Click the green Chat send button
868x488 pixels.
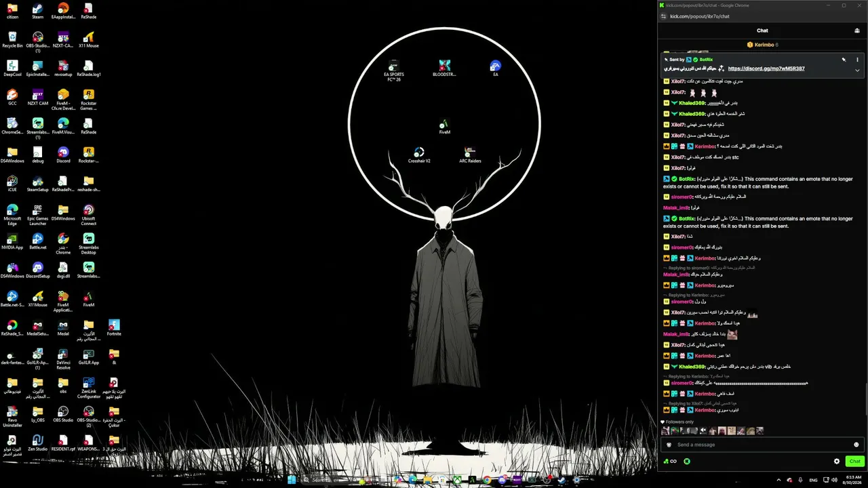[x=854, y=461]
